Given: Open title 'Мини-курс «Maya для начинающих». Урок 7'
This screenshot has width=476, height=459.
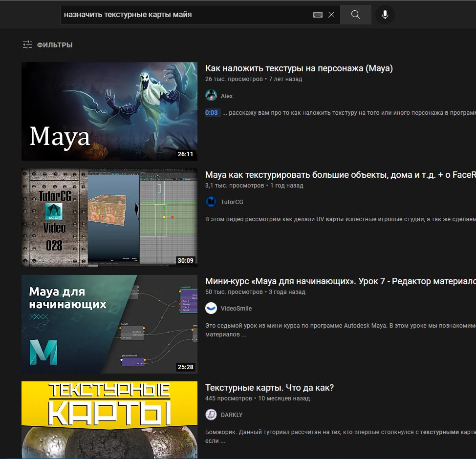Looking at the screenshot, I should pos(340,281).
